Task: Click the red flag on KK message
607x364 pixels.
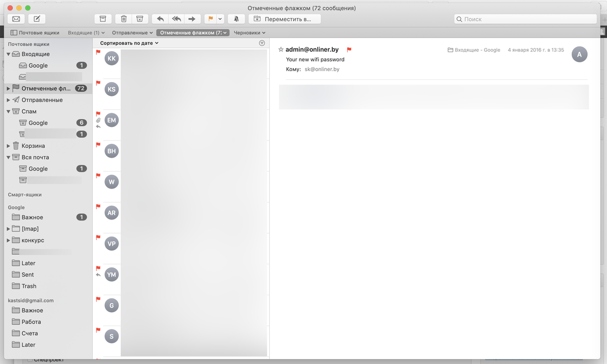Action: tap(98, 52)
